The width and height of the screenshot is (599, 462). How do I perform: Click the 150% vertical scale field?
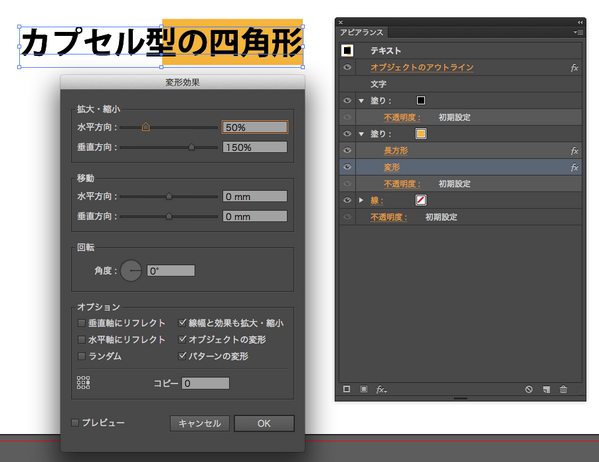[x=255, y=147]
